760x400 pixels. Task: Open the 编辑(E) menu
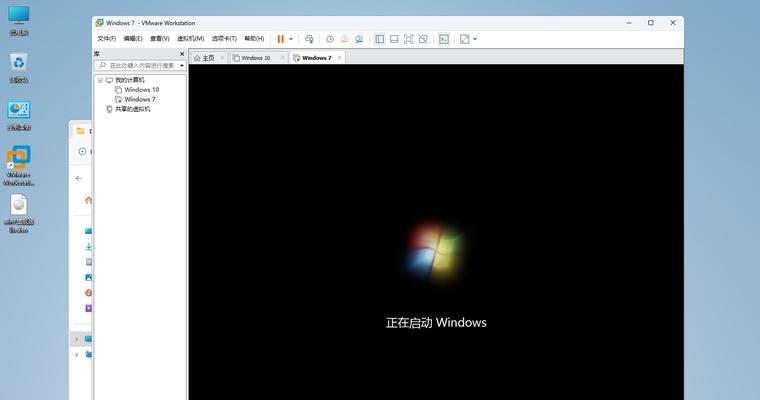tap(133, 39)
